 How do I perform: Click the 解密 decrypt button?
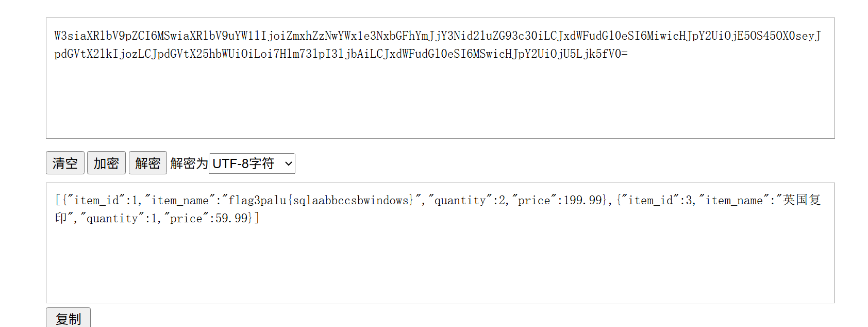tap(147, 163)
